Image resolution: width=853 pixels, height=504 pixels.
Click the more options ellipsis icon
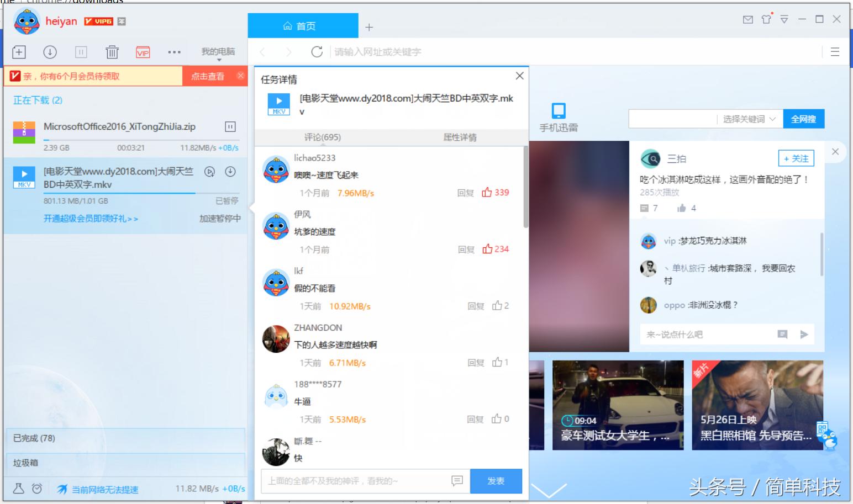point(174,51)
